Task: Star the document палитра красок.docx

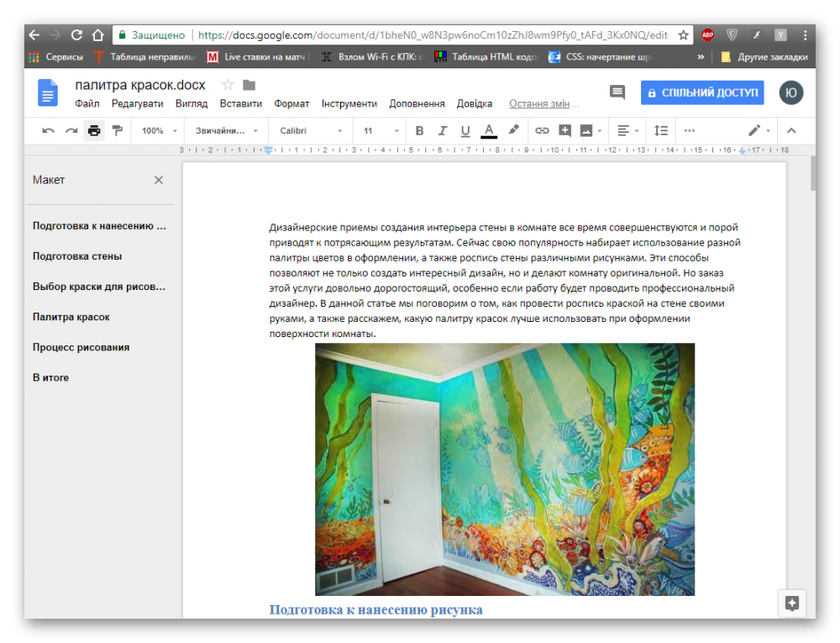Action: tap(227, 85)
